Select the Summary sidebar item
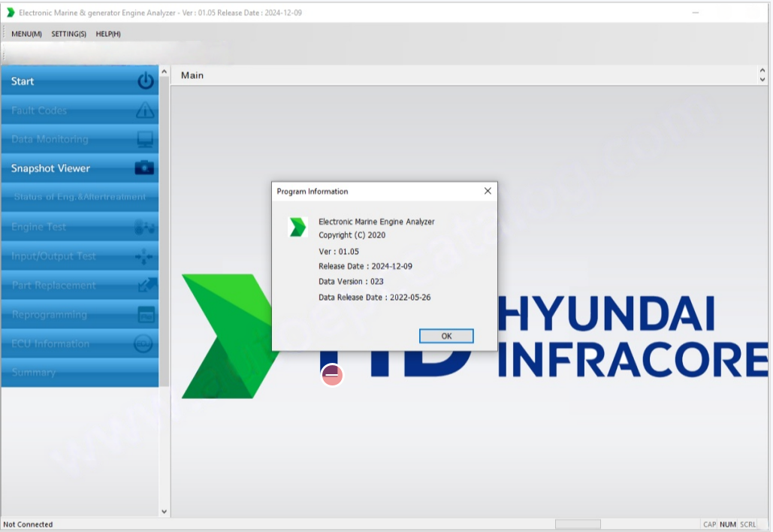The image size is (773, 532). click(34, 373)
